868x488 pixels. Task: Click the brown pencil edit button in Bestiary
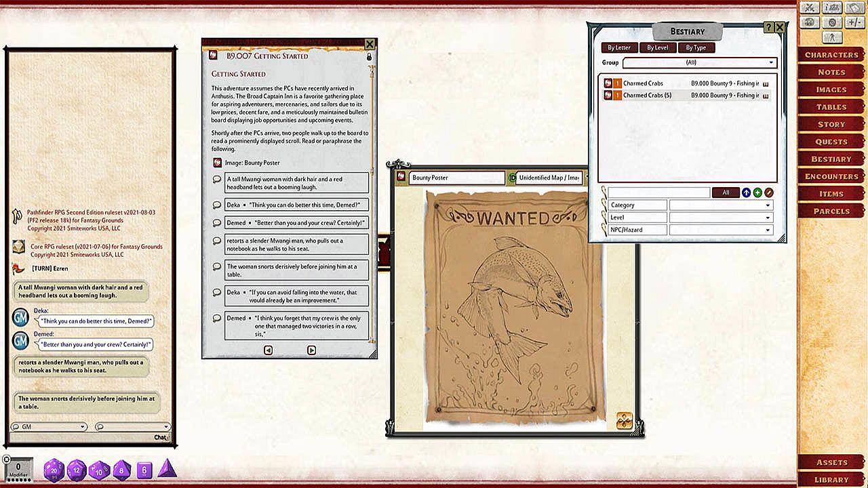coord(769,192)
